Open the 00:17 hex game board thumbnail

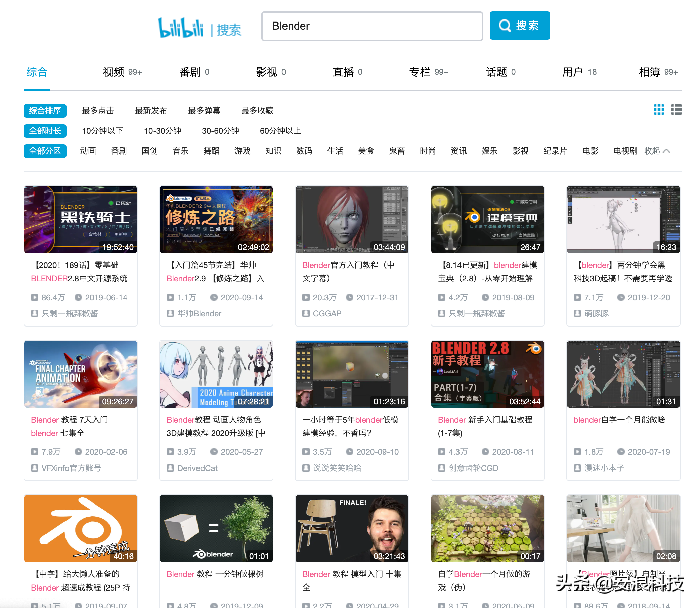488,529
